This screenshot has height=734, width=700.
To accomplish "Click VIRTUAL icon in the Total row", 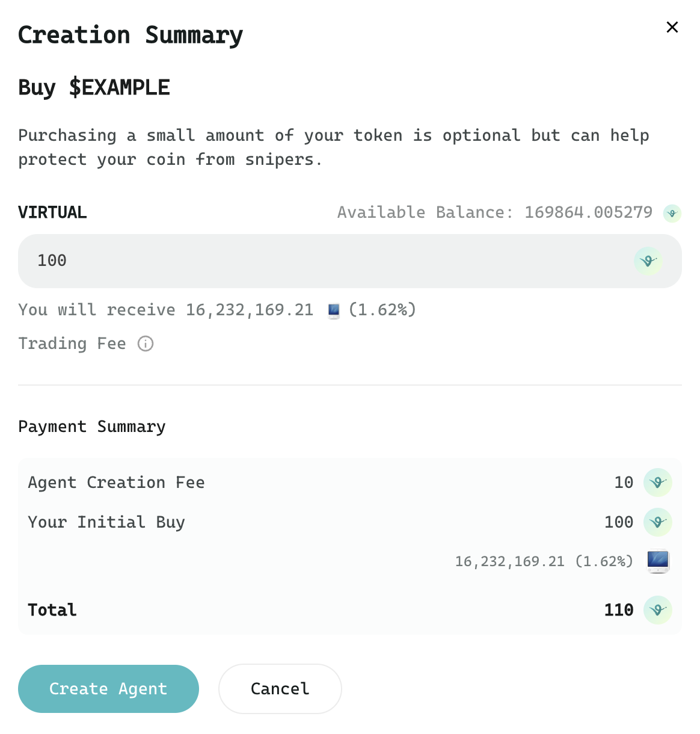I will pyautogui.click(x=657, y=610).
